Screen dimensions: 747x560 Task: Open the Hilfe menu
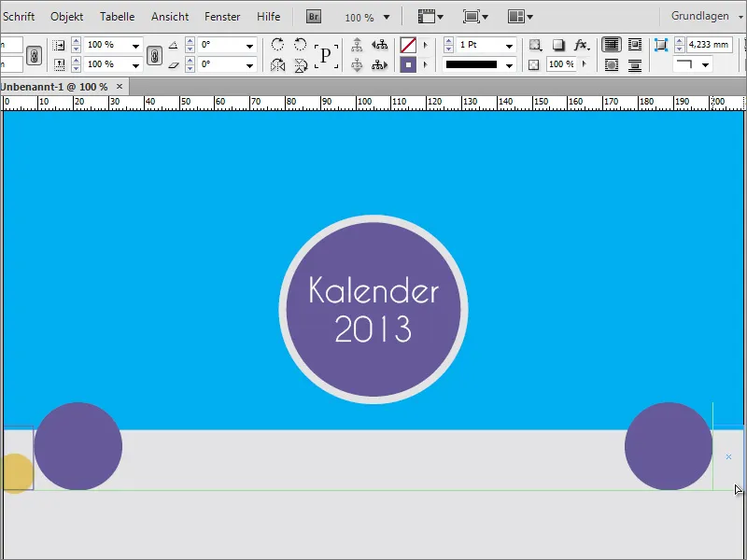coord(268,17)
